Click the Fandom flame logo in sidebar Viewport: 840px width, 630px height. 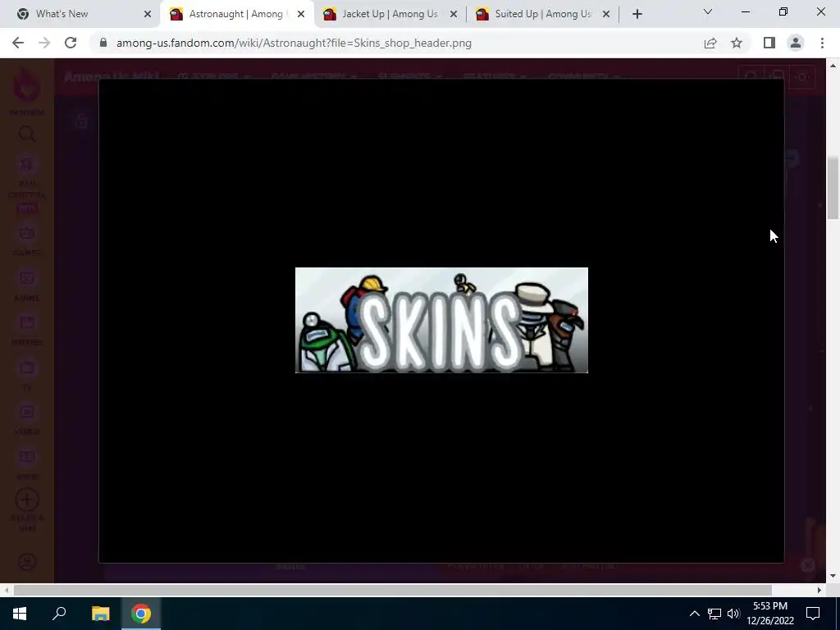27,85
